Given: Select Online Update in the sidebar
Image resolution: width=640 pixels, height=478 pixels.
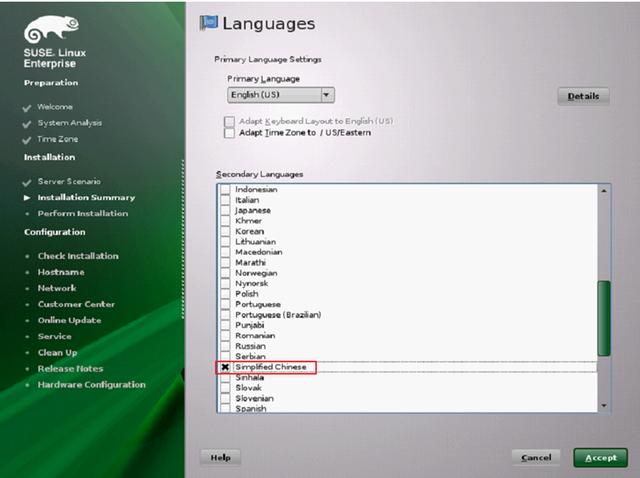Looking at the screenshot, I should [69, 320].
